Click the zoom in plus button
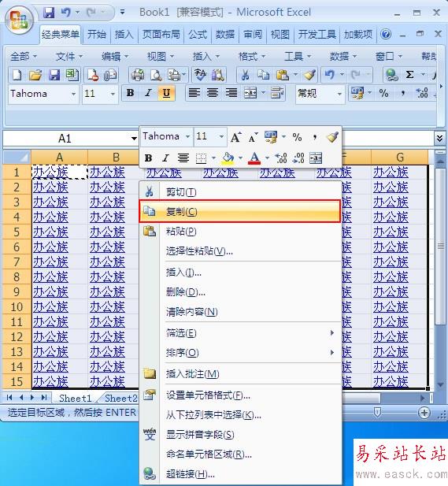This screenshot has height=486, width=448. tap(424, 413)
